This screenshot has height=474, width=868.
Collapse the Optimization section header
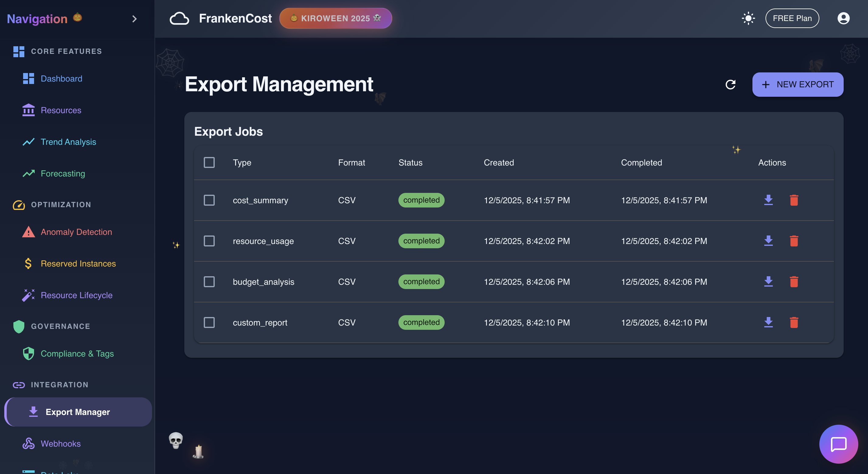click(x=61, y=205)
